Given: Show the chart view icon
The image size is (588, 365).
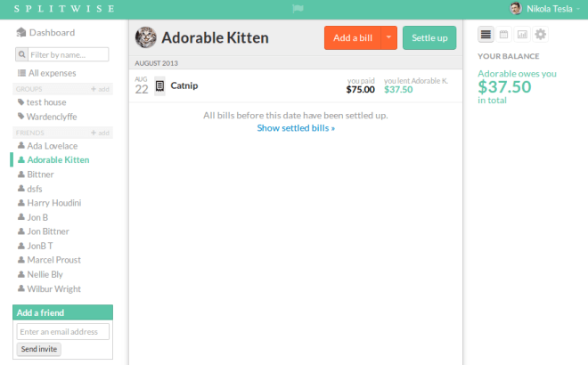Looking at the screenshot, I should 522,35.
